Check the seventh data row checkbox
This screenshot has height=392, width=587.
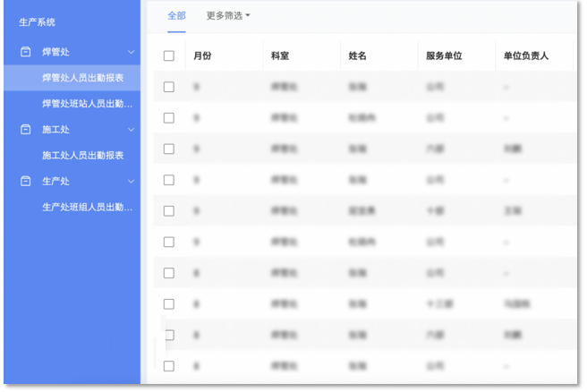tap(169, 273)
